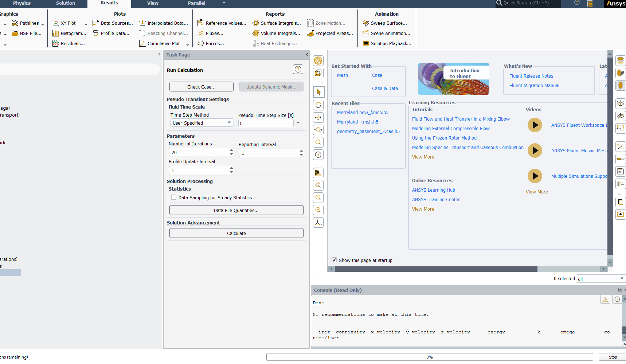Open the Data Sources plot dialog
Screen dimensions: 626x364
pyautogui.click(x=113, y=23)
